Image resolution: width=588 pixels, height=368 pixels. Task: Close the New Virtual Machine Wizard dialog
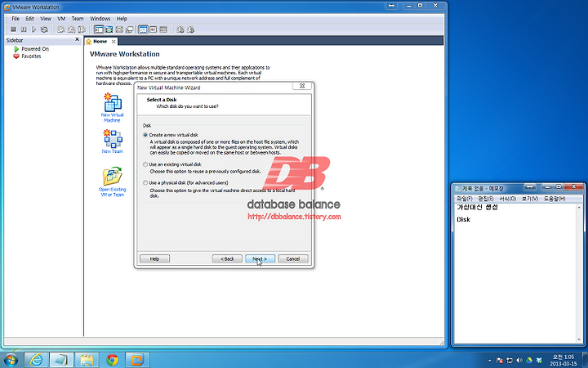pos(302,86)
